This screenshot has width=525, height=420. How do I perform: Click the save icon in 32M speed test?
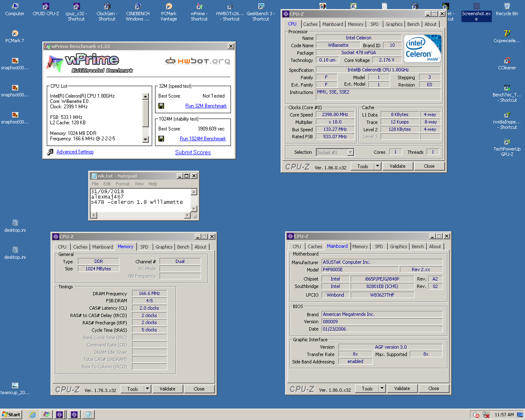coord(161,106)
